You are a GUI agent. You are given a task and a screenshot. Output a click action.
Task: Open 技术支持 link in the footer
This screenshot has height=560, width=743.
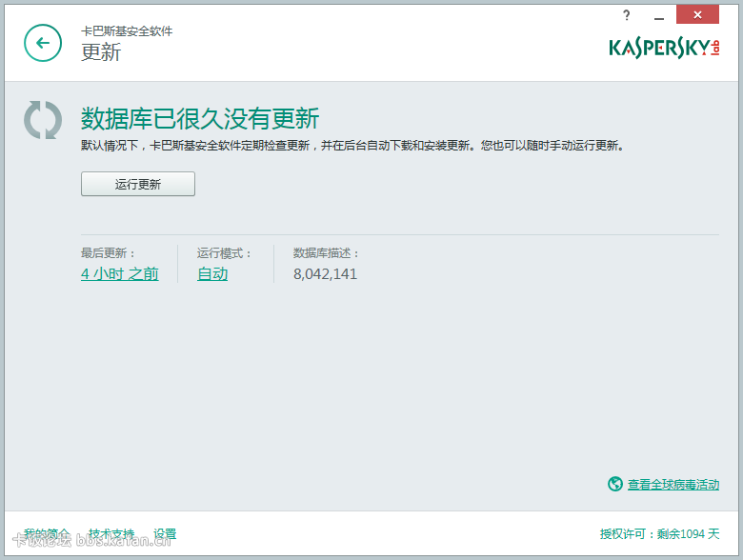111,534
